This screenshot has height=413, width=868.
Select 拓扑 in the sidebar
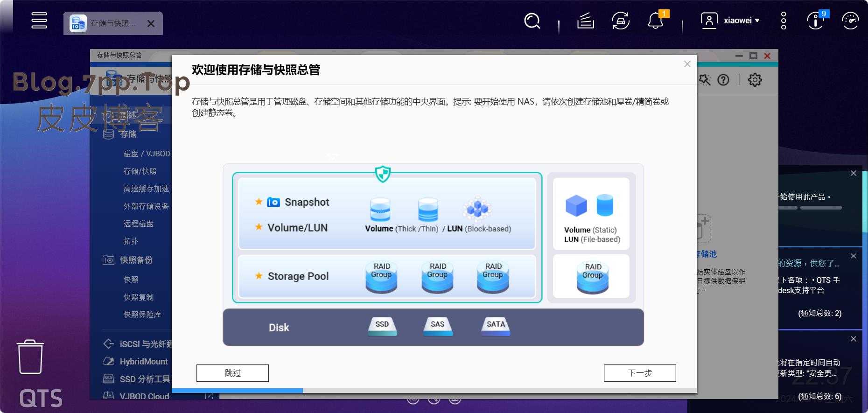(x=131, y=241)
